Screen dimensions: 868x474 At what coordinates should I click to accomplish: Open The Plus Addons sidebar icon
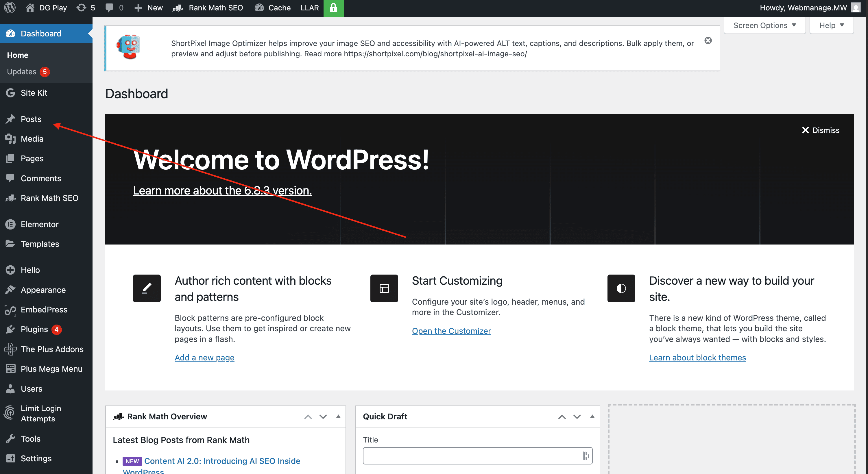pyautogui.click(x=10, y=349)
